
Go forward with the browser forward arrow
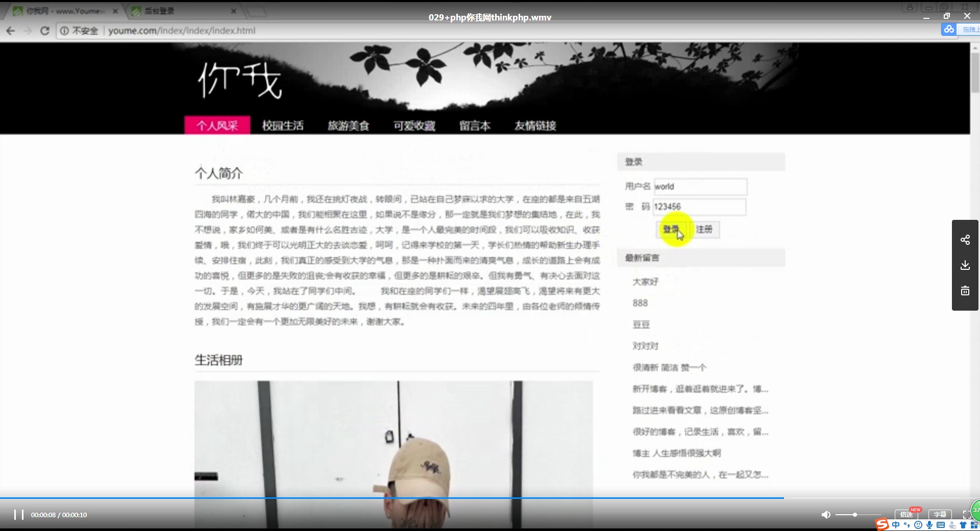[28, 31]
